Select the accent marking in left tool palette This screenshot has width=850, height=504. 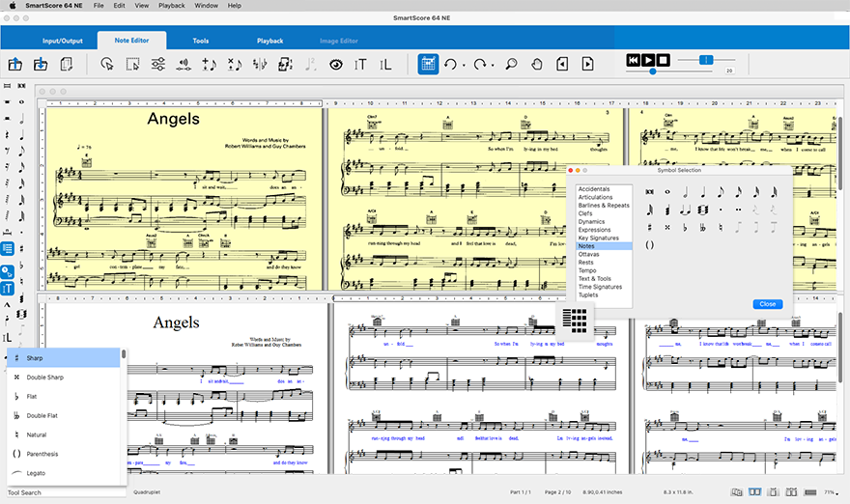(x=7, y=305)
